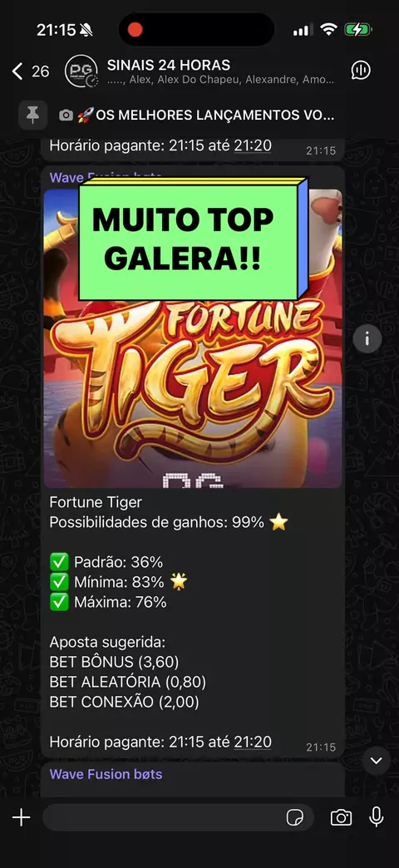Viewport: 399px width, 868px height.
Task: Open SINAIS 24 HORAS group info header
Action: 220,72
